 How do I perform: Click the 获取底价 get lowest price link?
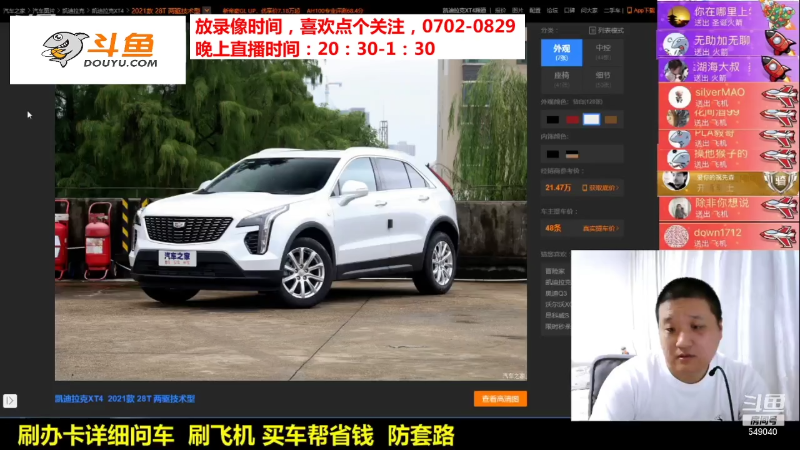(x=601, y=188)
